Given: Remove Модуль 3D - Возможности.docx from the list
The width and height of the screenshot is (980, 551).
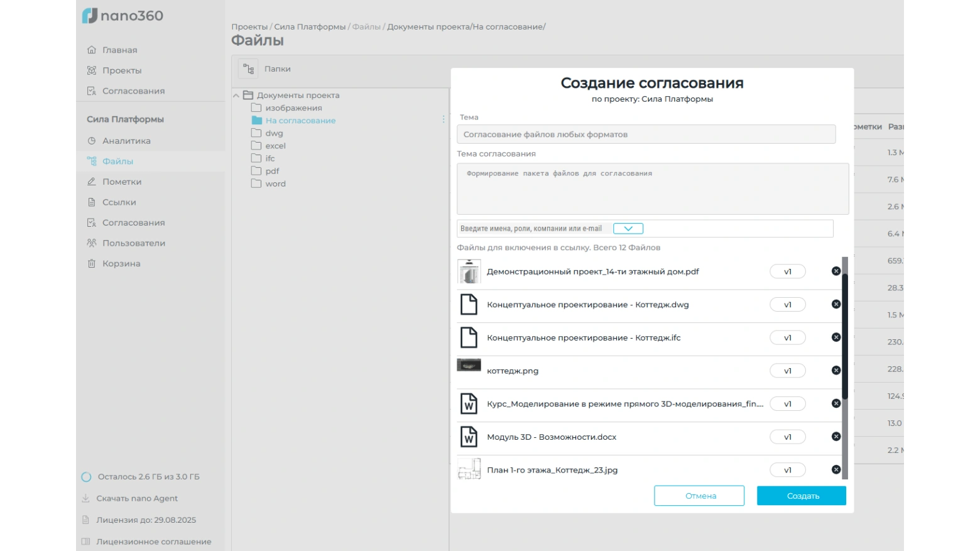Looking at the screenshot, I should click(x=836, y=437).
